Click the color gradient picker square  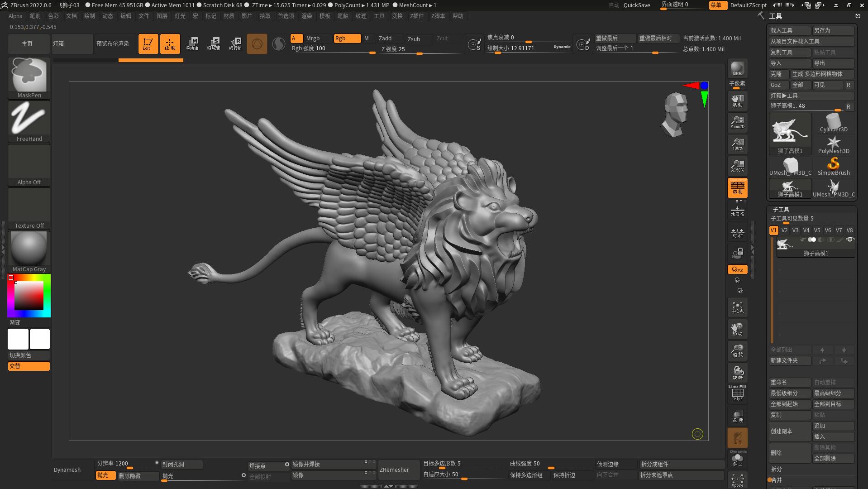pos(29,295)
